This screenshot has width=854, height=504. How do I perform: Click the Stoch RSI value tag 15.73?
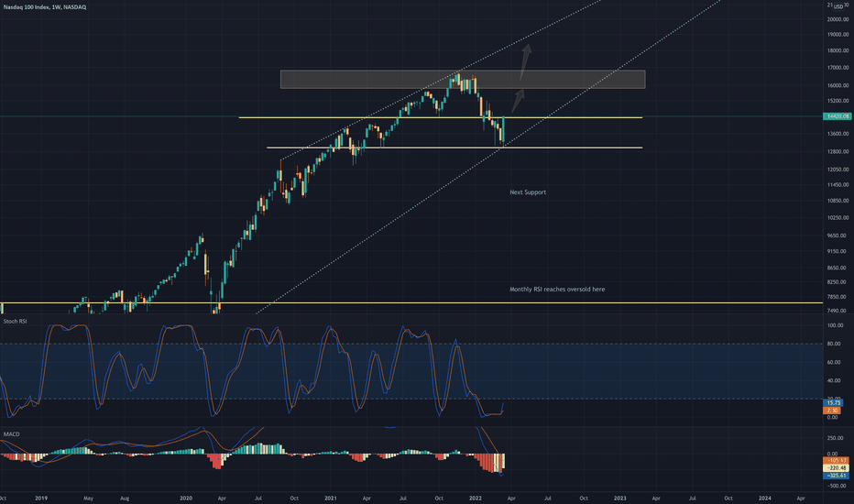pos(833,403)
